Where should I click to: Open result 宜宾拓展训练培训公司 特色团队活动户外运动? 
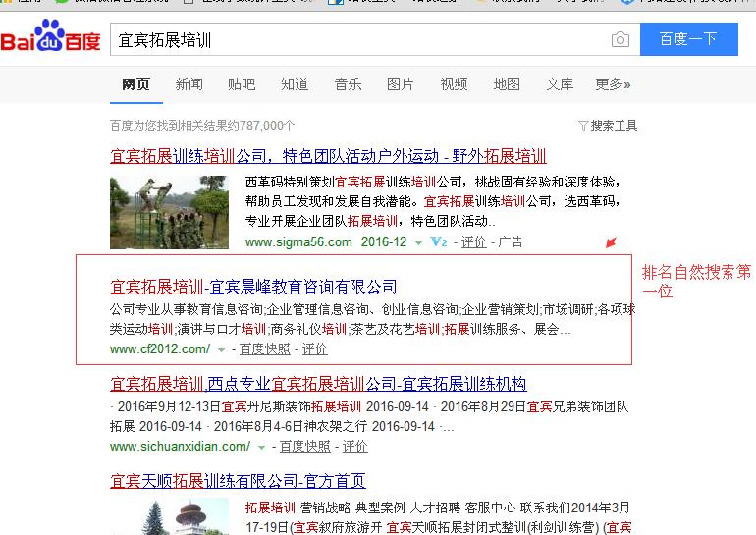tap(328, 156)
